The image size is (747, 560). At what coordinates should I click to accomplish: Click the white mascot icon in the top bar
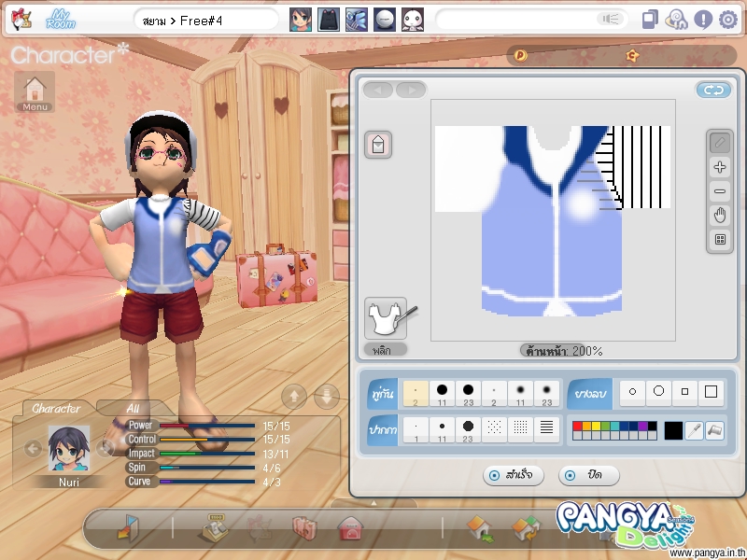pos(413,20)
